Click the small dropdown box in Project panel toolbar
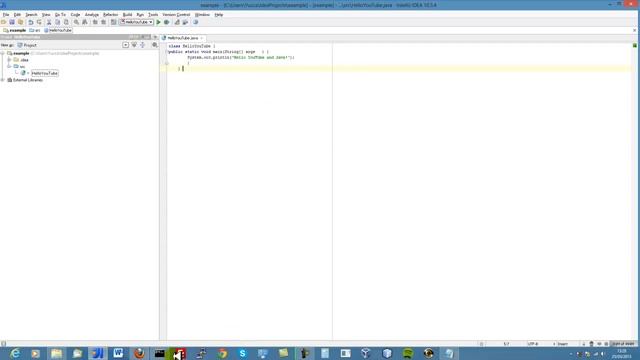The width and height of the screenshot is (640, 360). point(125,45)
